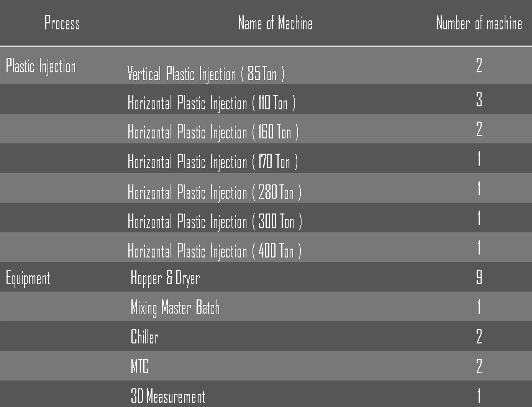Select Horizontal Plastic Injection 160 Ton
Image resolution: width=532 pixels, height=407 pixels.
pos(213,132)
